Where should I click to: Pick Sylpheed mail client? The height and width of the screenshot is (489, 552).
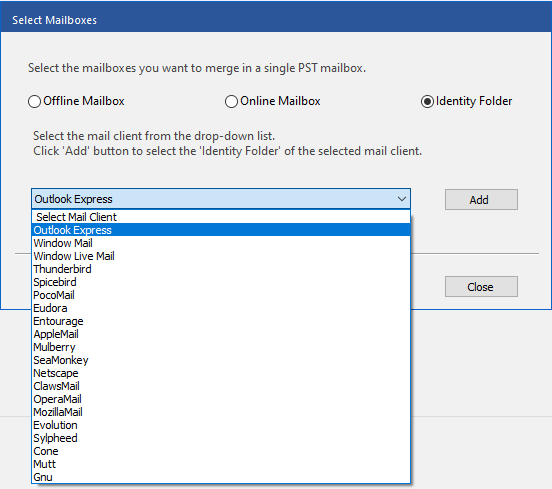click(221, 438)
